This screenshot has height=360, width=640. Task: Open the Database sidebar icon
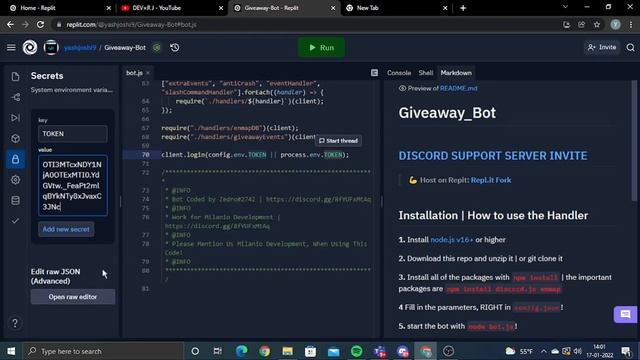click(x=16, y=200)
